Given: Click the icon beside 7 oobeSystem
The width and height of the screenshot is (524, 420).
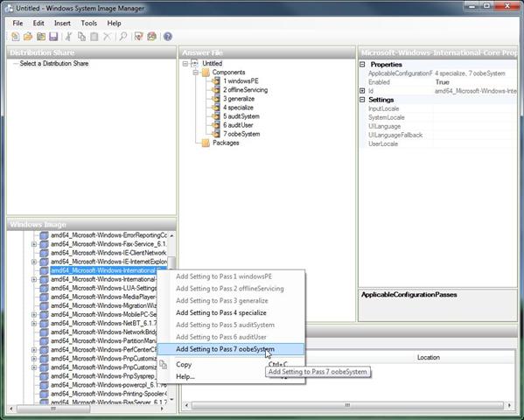Looking at the screenshot, I should click(x=216, y=134).
